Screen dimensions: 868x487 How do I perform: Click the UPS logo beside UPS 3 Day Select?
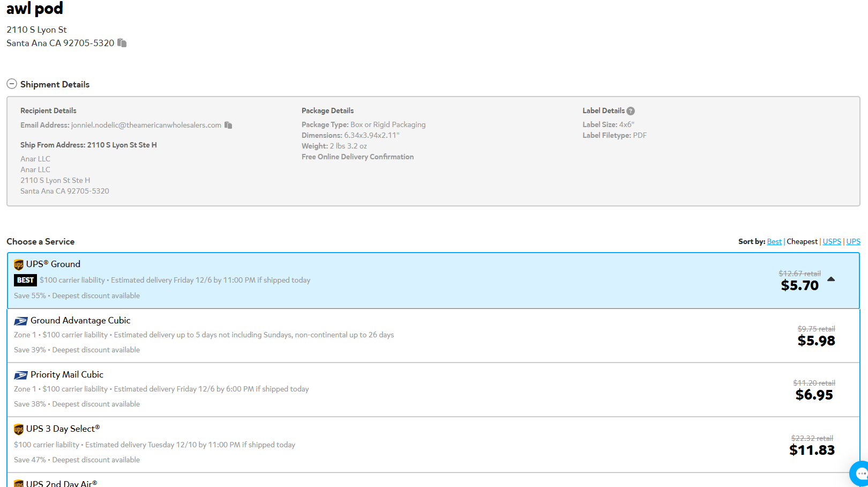coord(19,429)
